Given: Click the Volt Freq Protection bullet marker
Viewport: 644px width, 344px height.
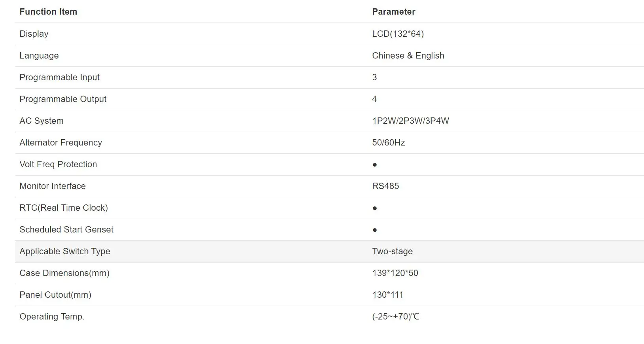Looking at the screenshot, I should pos(375,164).
